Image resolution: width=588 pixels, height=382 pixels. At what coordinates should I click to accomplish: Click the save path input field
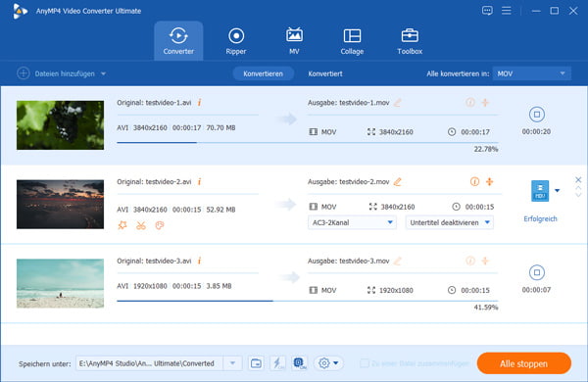(149, 363)
